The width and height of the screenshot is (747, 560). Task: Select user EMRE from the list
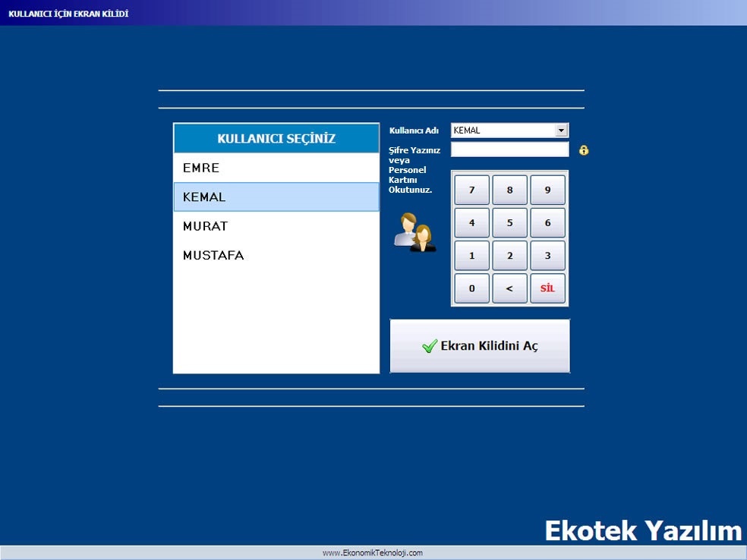point(276,168)
